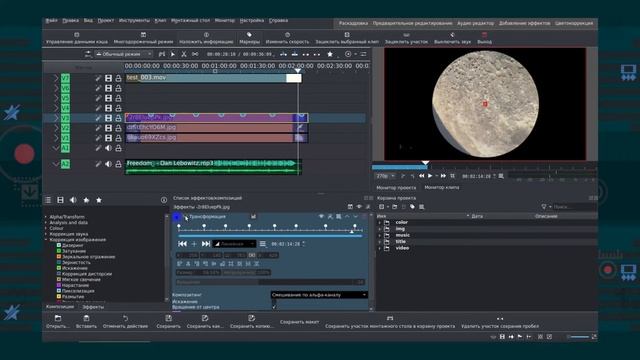The image size is (640, 360).
Task: Toggle effects on track V5 wand icon
Action: point(98,98)
